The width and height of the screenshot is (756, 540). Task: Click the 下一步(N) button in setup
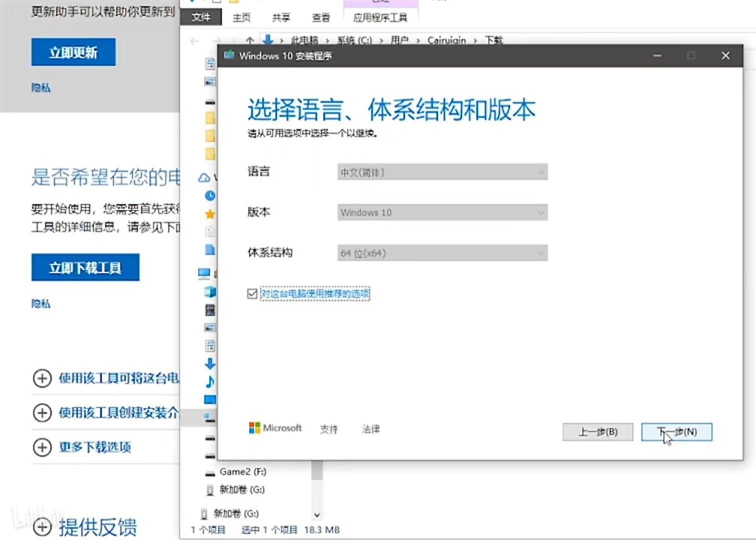click(x=676, y=432)
